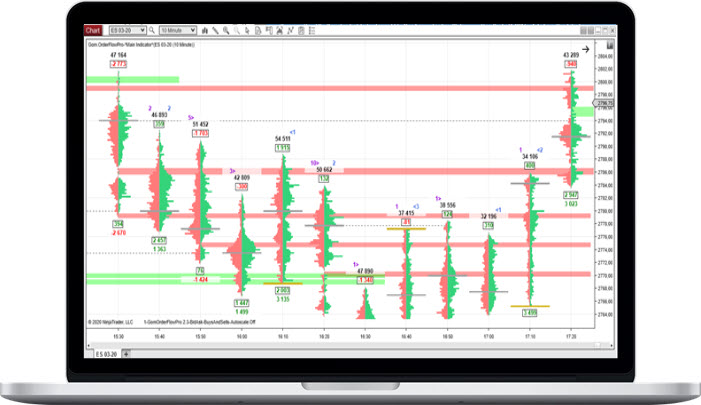Click the scroll-to-right arrow on chart
The height and width of the screenshot is (405, 701).
586,47
